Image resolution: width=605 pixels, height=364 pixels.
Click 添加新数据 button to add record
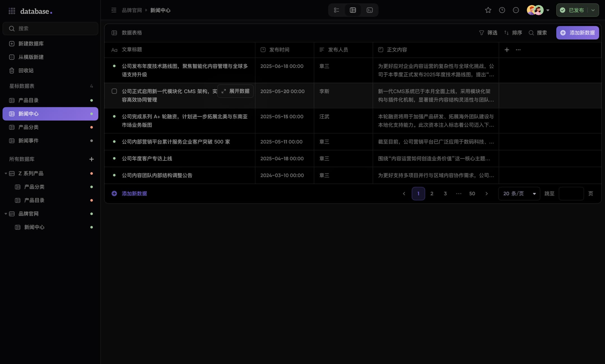(x=578, y=33)
